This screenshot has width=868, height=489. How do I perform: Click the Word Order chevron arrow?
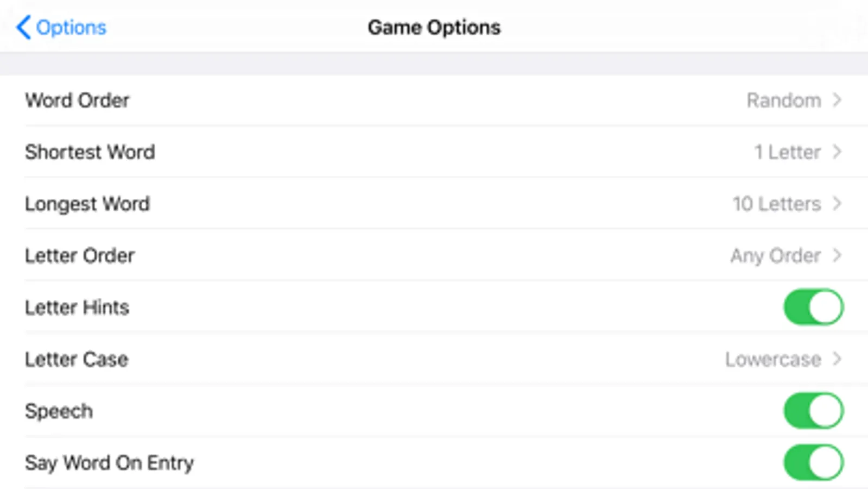[837, 101]
